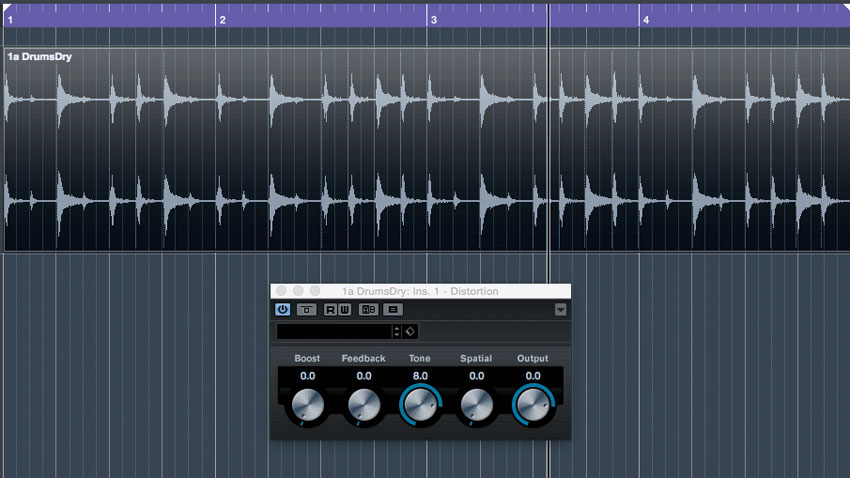Viewport: 850px width, 478px height.
Task: Select the Boost value 0.0
Action: point(307,376)
